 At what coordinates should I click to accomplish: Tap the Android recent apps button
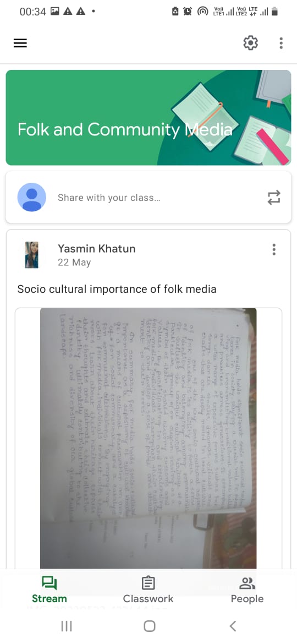pos(67,626)
